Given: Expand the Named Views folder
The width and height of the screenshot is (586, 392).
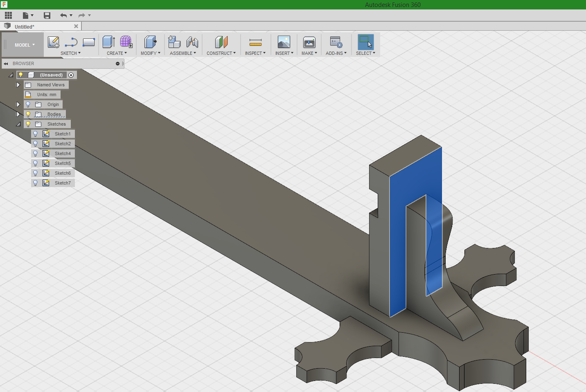Looking at the screenshot, I should click(18, 85).
